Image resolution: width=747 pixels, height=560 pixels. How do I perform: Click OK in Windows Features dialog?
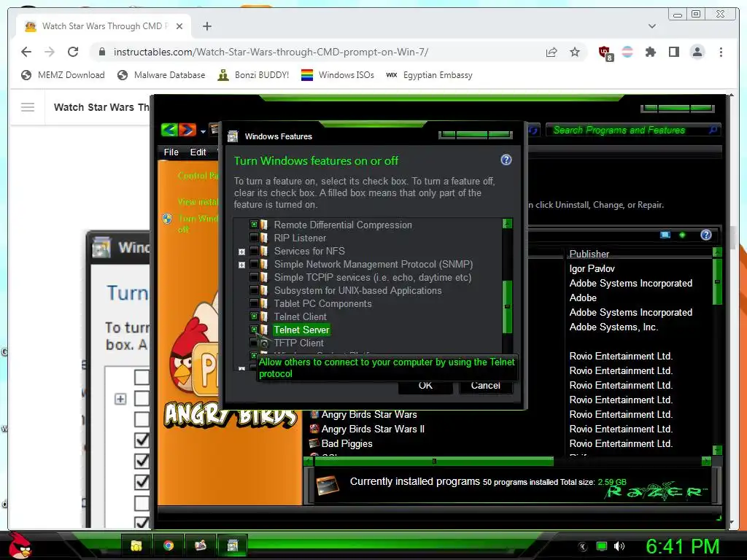[425, 386]
